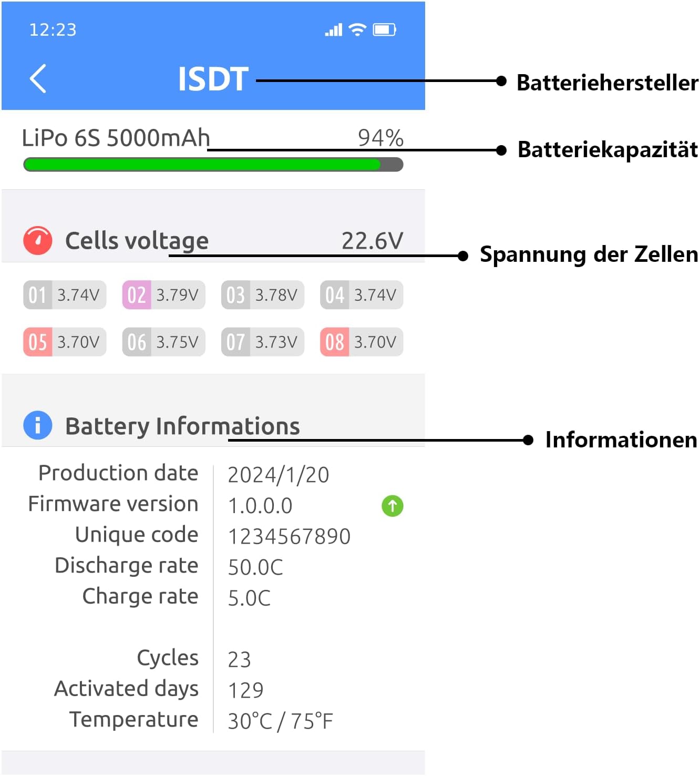The width and height of the screenshot is (700, 776).
Task: Tap cell 07 showing 3.73V
Action: tap(262, 342)
